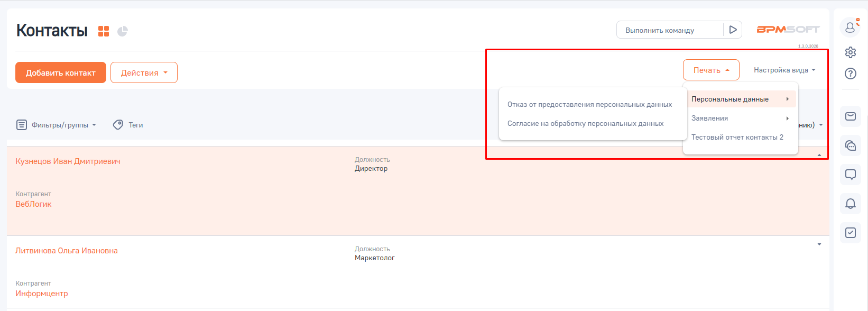The width and height of the screenshot is (868, 311).
Task: Open help question mark icon
Action: [x=850, y=74]
